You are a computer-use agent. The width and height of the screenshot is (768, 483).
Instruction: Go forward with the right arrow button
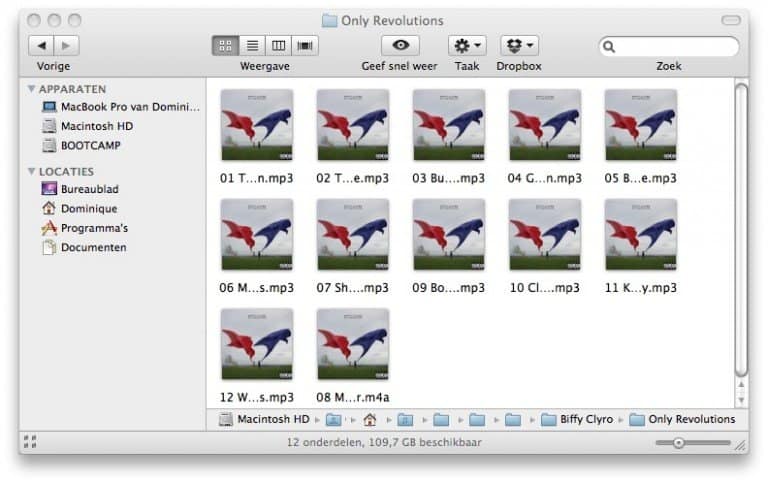(x=66, y=46)
